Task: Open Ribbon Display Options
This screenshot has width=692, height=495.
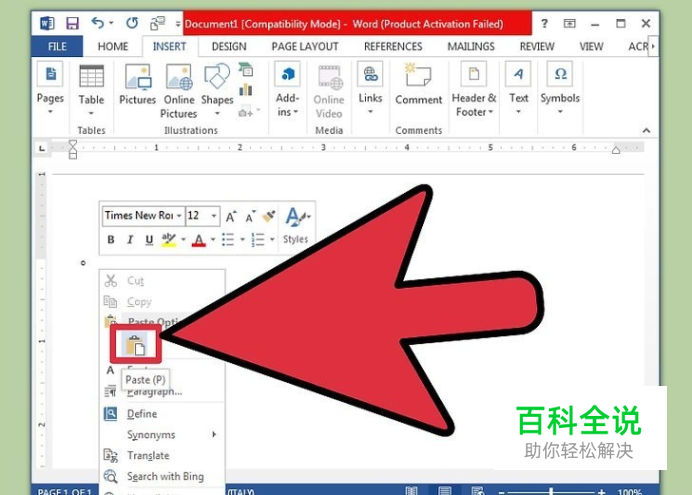Action: 570,23
